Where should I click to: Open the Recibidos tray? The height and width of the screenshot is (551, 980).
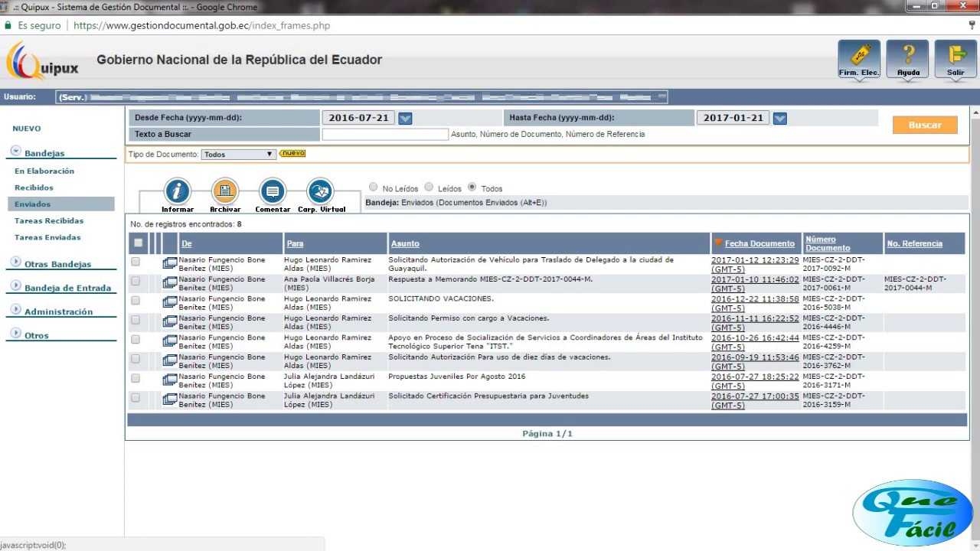click(x=34, y=187)
